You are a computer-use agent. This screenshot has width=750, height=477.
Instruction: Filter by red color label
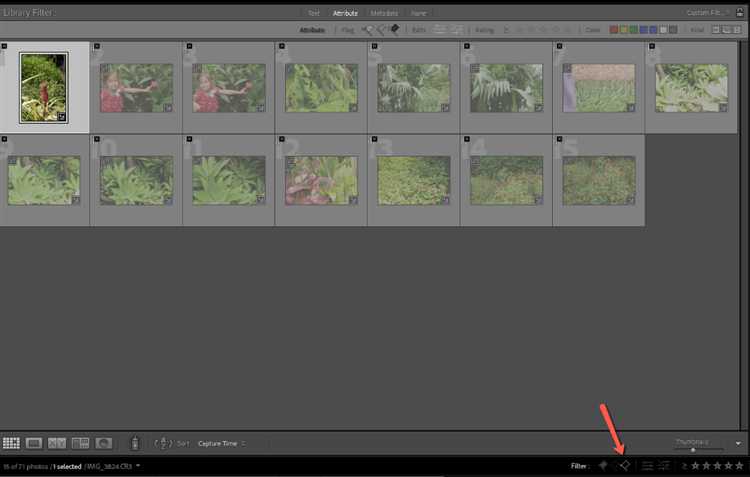[614, 30]
